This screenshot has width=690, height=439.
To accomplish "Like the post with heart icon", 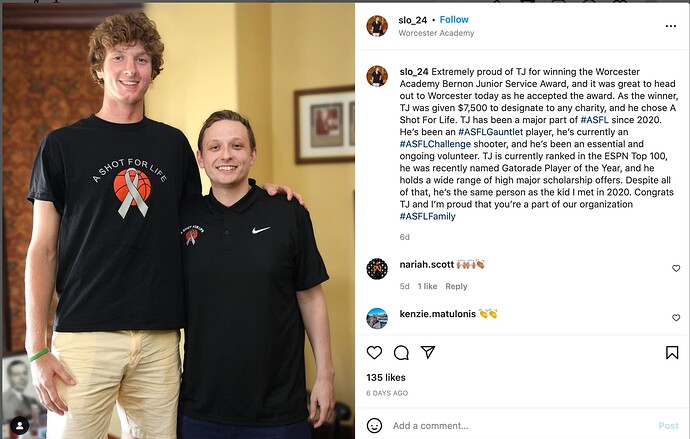I will 374,352.
